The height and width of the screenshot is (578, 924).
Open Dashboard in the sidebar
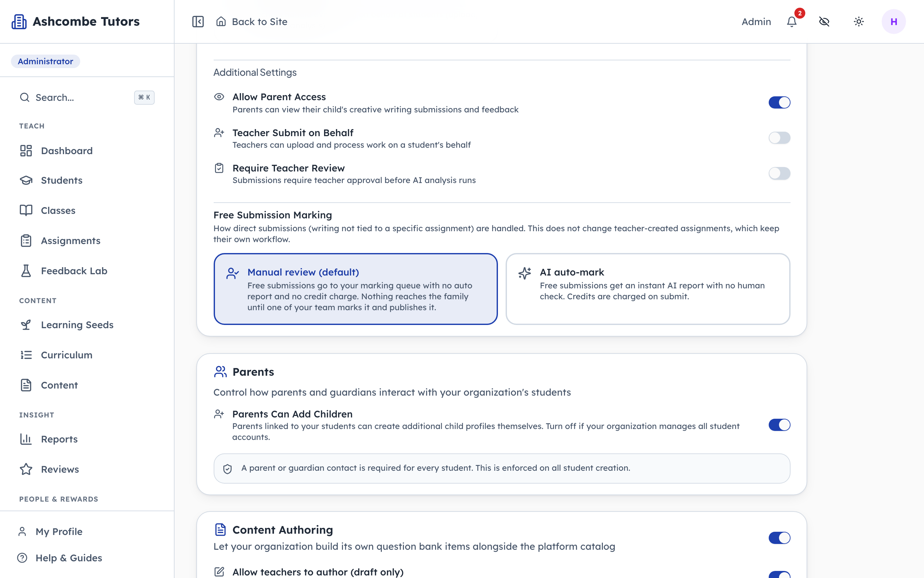87,151
